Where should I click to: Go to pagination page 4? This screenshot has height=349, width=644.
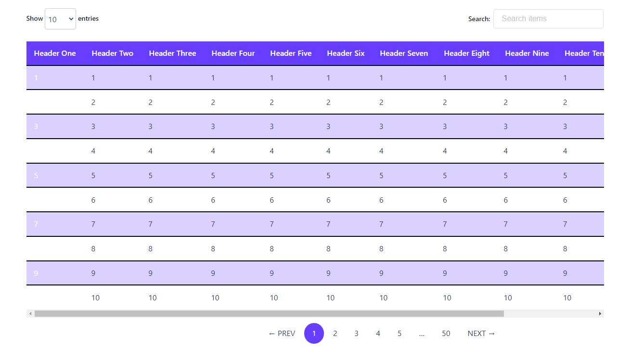pyautogui.click(x=378, y=334)
